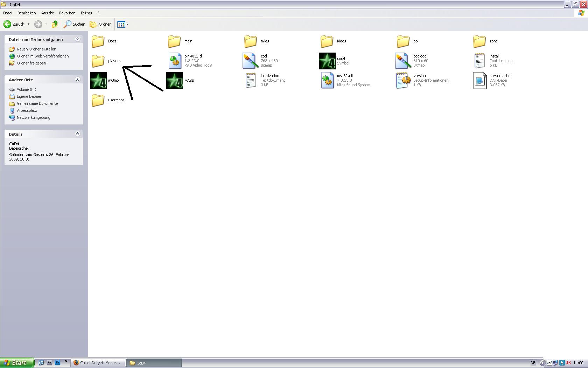Select the cod4 symbol icon file
Viewport: 588px width, 368px height.
pos(327,61)
